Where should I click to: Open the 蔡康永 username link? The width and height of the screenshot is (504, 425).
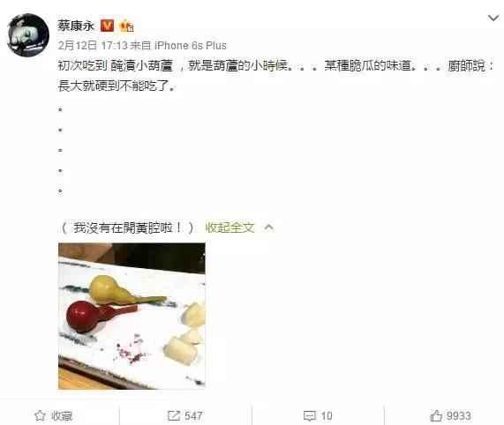tap(76, 26)
